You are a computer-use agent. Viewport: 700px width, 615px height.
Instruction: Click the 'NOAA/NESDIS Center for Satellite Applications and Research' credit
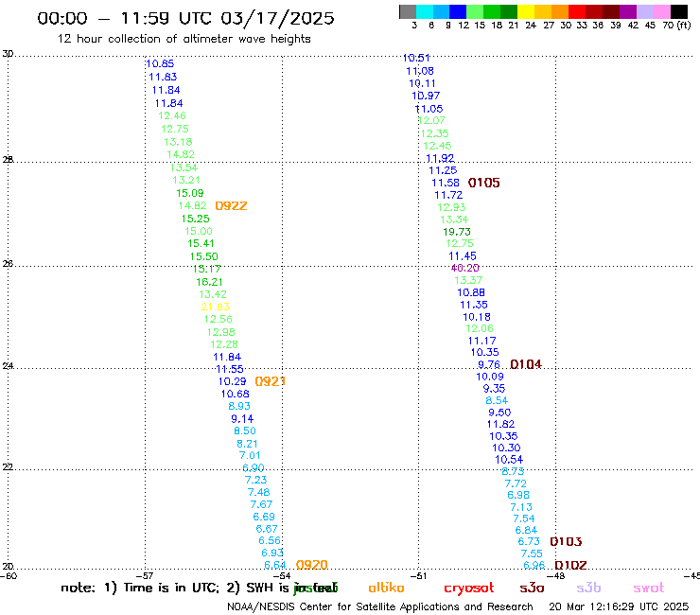point(380,607)
